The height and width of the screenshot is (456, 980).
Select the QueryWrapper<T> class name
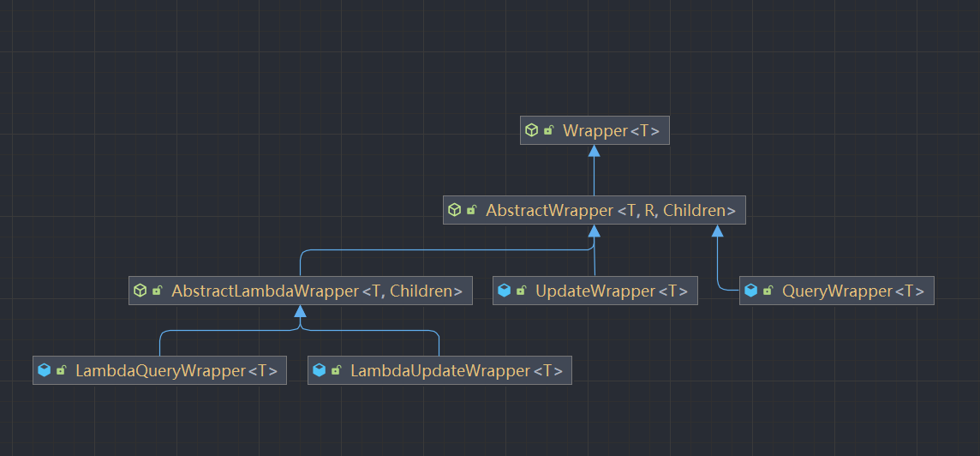852,291
